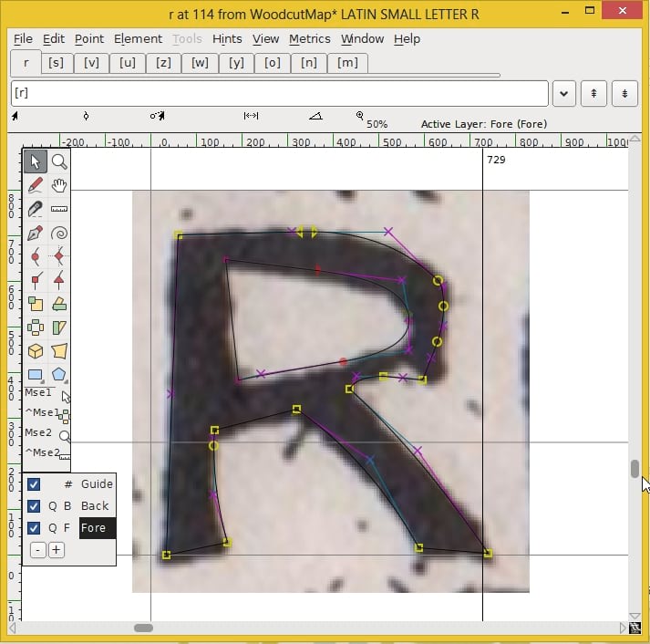650x644 pixels.
Task: Select the Skew selection tool
Action: (59, 327)
